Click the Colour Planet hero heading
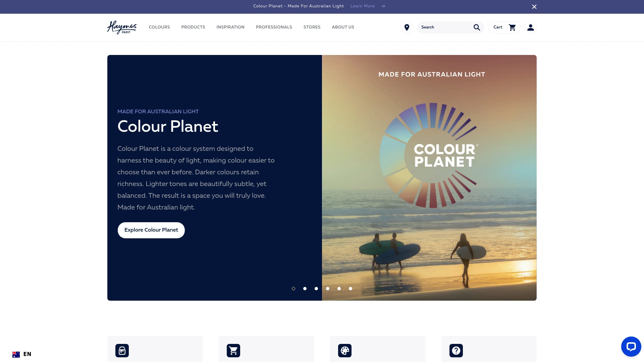 coord(168,127)
